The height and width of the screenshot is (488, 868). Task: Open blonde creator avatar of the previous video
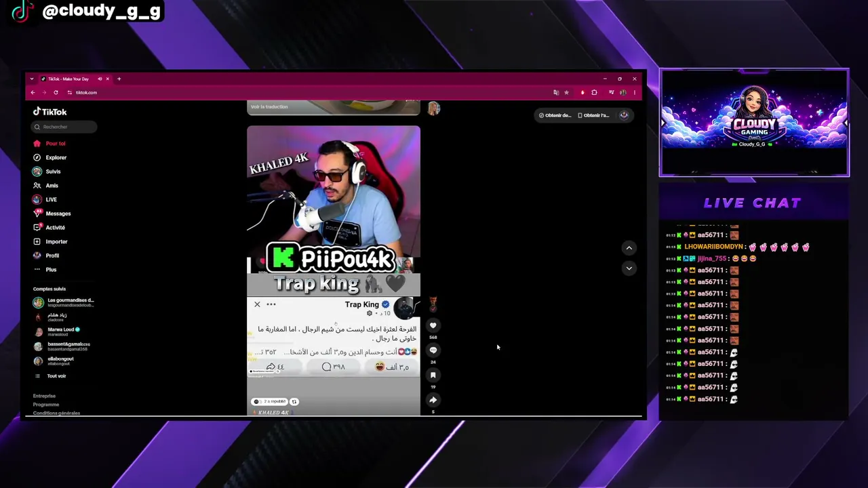pos(433,108)
